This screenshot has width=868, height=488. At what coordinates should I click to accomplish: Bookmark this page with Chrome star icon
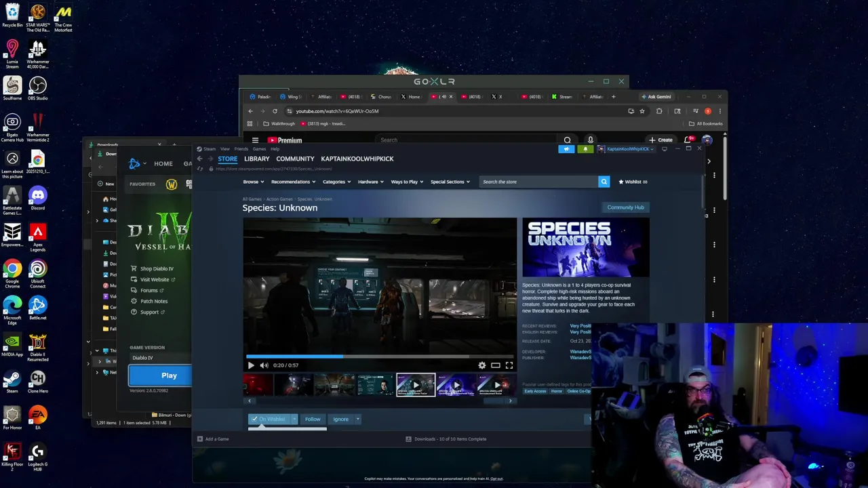click(642, 111)
